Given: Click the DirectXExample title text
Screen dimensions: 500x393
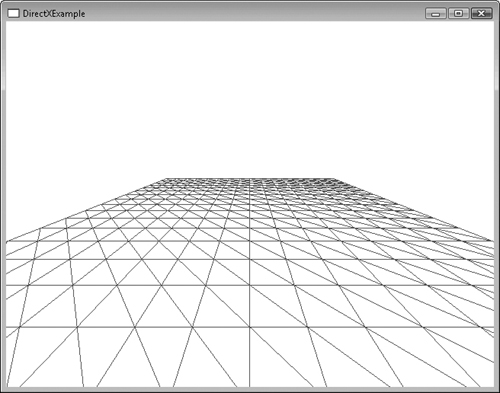Looking at the screenshot, I should click(54, 14).
